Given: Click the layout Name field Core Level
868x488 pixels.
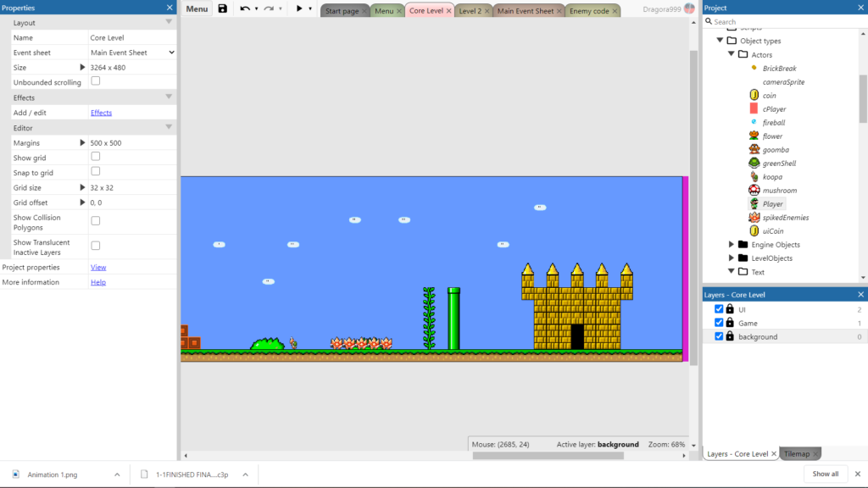Looking at the screenshot, I should coord(132,37).
